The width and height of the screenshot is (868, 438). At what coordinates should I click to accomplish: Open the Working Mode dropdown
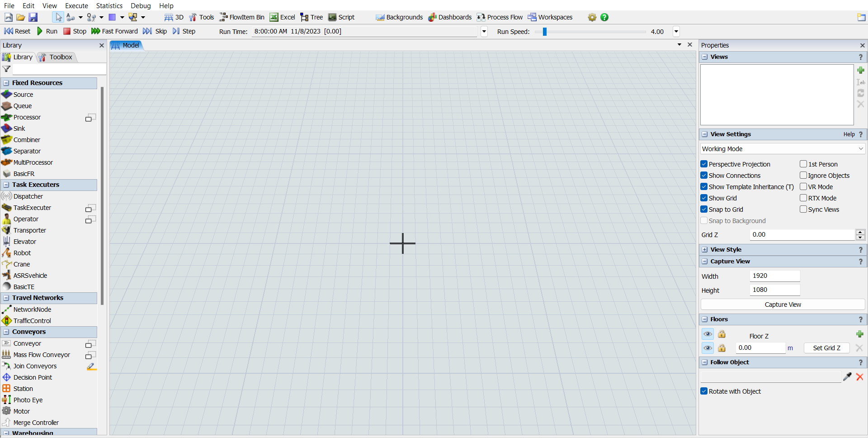tap(783, 149)
